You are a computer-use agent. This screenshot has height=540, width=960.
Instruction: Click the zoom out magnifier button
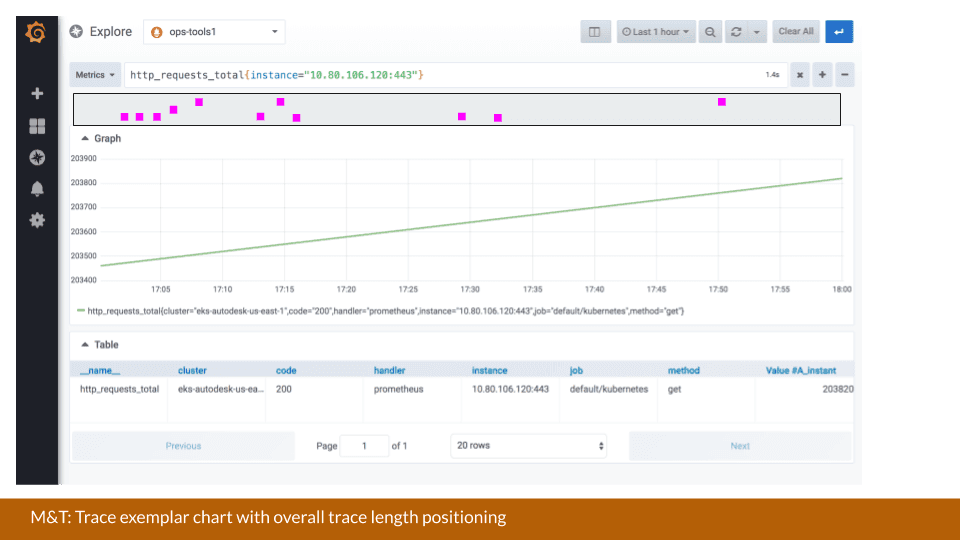[710, 32]
